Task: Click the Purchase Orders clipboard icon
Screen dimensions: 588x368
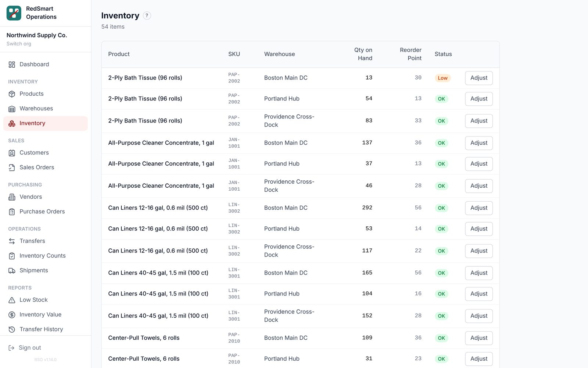Action: [x=12, y=212]
